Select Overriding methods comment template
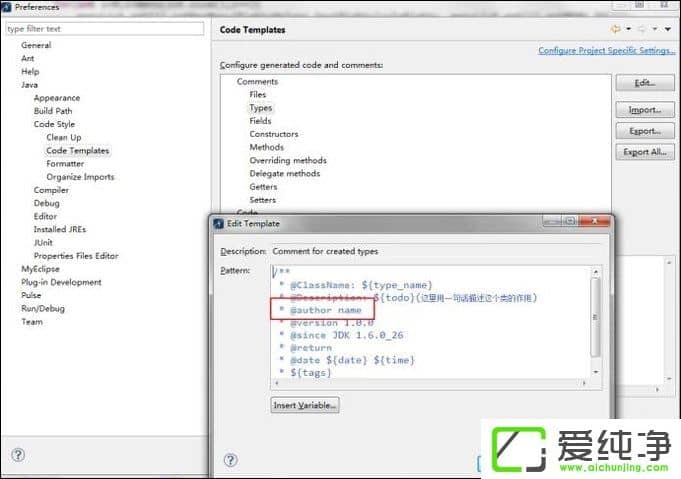The width and height of the screenshot is (681, 479). pyautogui.click(x=288, y=160)
